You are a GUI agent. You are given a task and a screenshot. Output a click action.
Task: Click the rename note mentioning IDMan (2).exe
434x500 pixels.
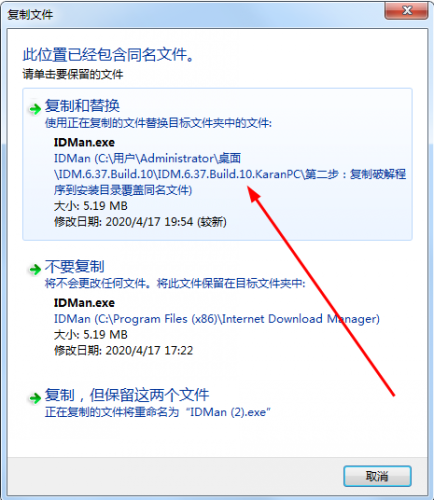click(x=158, y=412)
